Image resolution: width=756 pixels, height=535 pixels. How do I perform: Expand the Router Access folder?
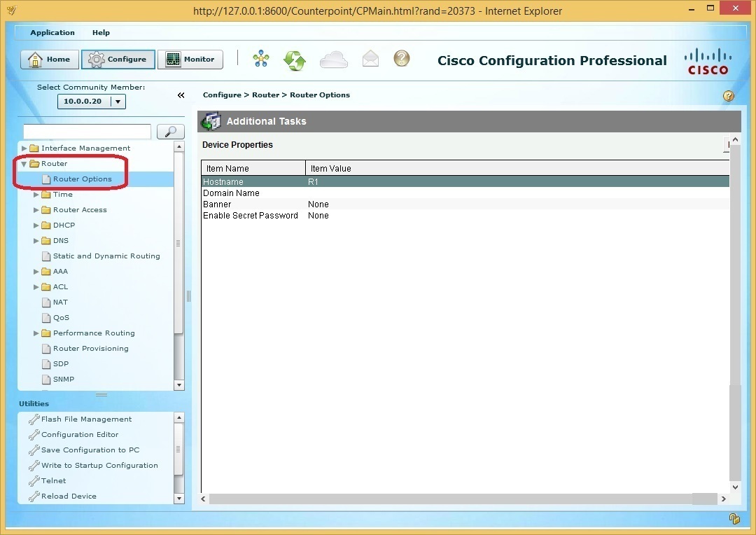point(36,210)
